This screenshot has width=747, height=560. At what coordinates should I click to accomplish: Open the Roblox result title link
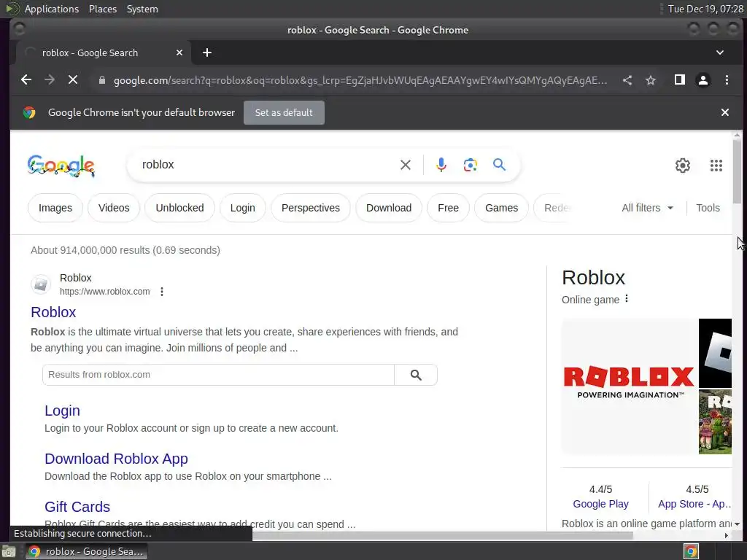53,312
